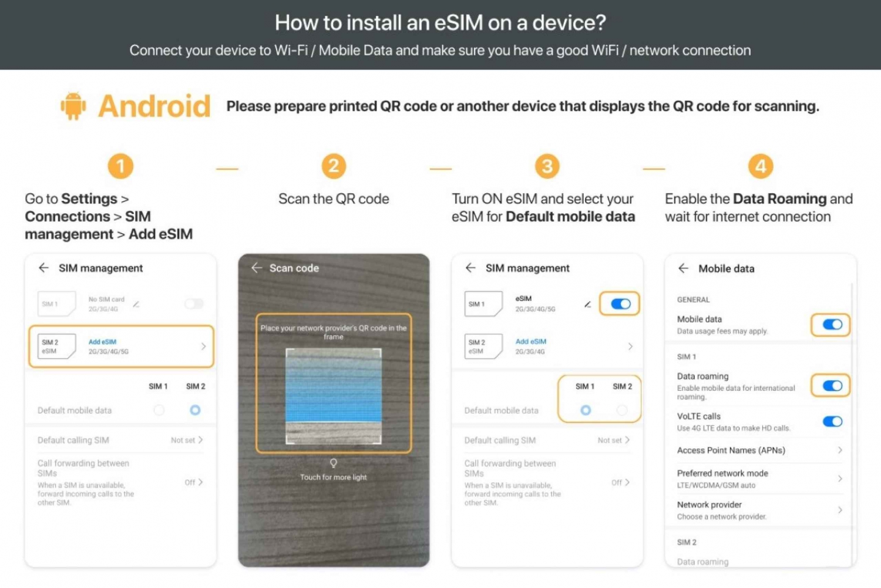Click the SIM 1 card icon beside eSIM 2G/3G/4G/5G
This screenshot has width=881, height=588.
tap(483, 304)
